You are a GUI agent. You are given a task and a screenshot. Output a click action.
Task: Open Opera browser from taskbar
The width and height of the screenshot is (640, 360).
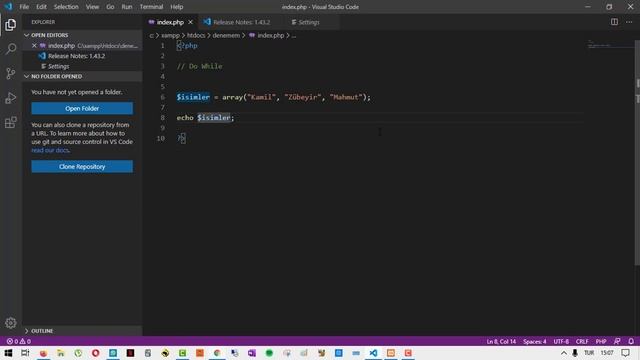[96, 353]
